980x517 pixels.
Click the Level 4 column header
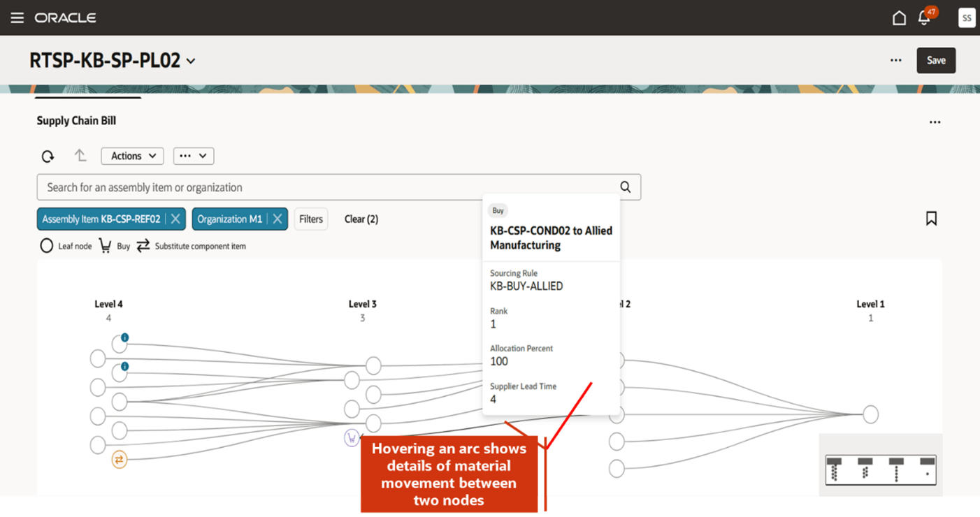tap(108, 304)
